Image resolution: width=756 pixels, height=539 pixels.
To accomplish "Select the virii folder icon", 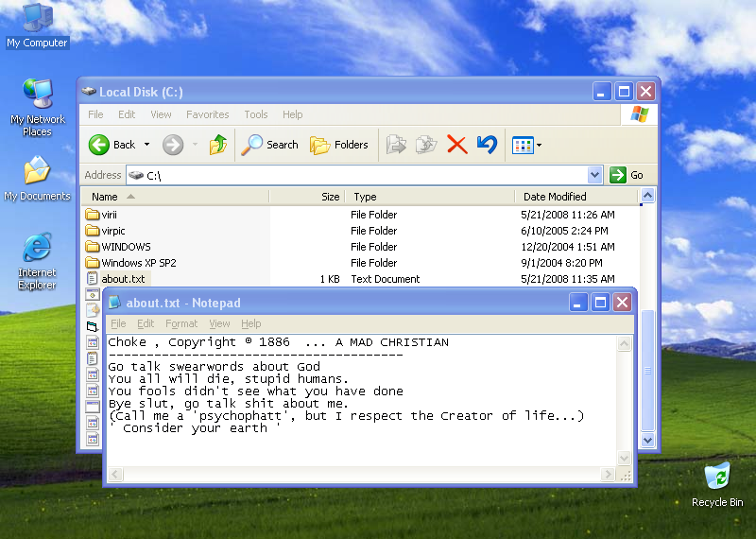I will (92, 215).
